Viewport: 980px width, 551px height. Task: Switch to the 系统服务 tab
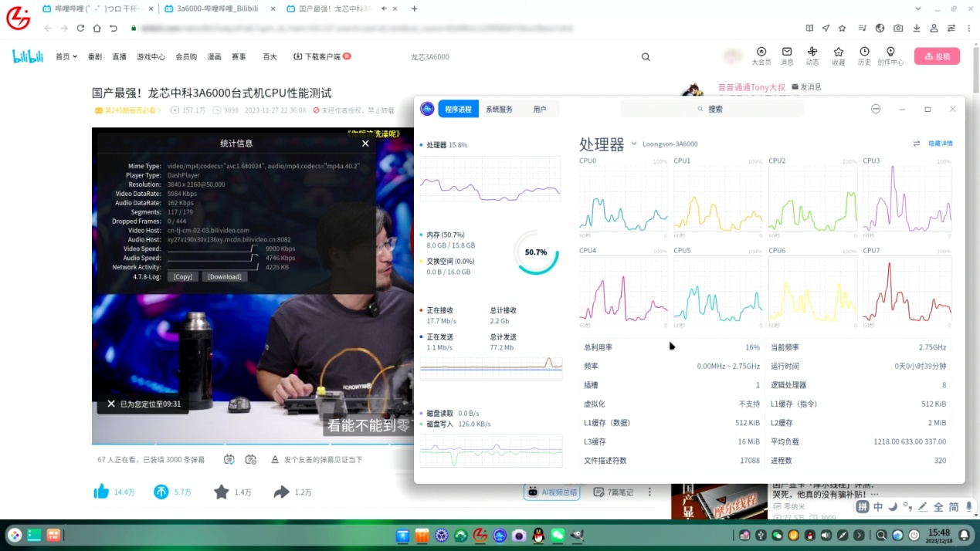pos(499,110)
